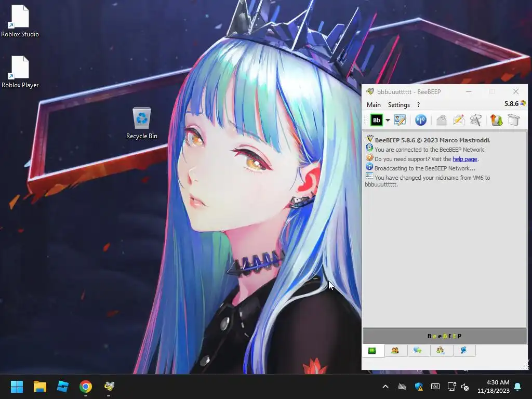Click the pencil-and-envelope compose icon

[458, 120]
